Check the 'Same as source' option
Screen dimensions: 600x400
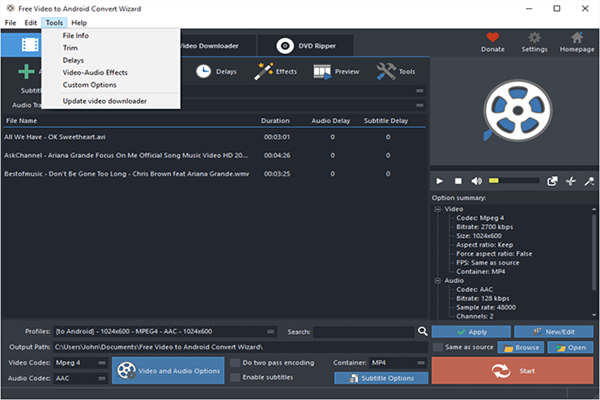438,347
